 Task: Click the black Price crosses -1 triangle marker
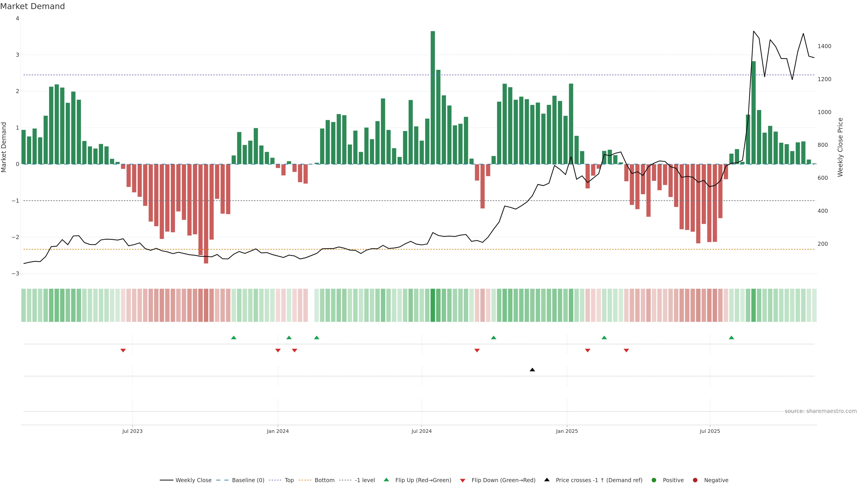(532, 370)
